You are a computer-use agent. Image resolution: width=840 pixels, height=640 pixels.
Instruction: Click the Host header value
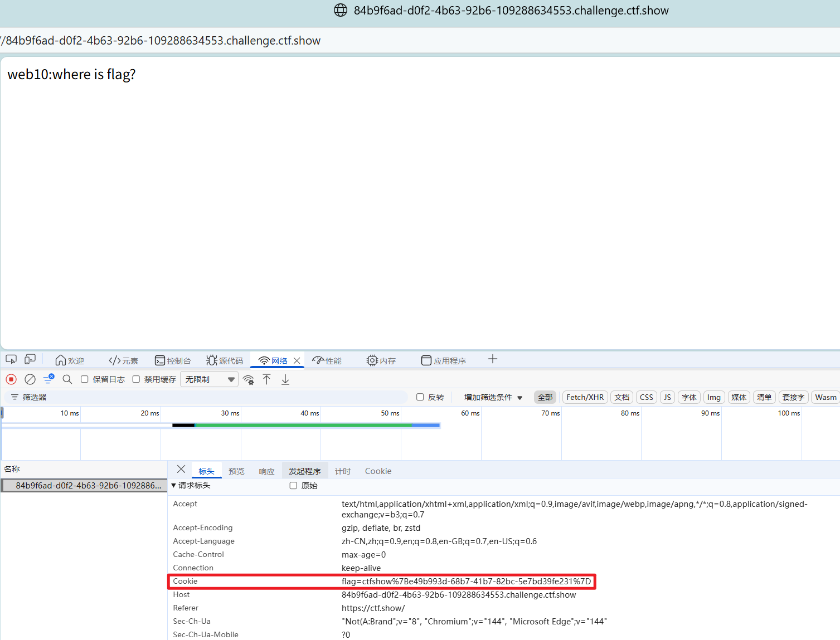(459, 595)
